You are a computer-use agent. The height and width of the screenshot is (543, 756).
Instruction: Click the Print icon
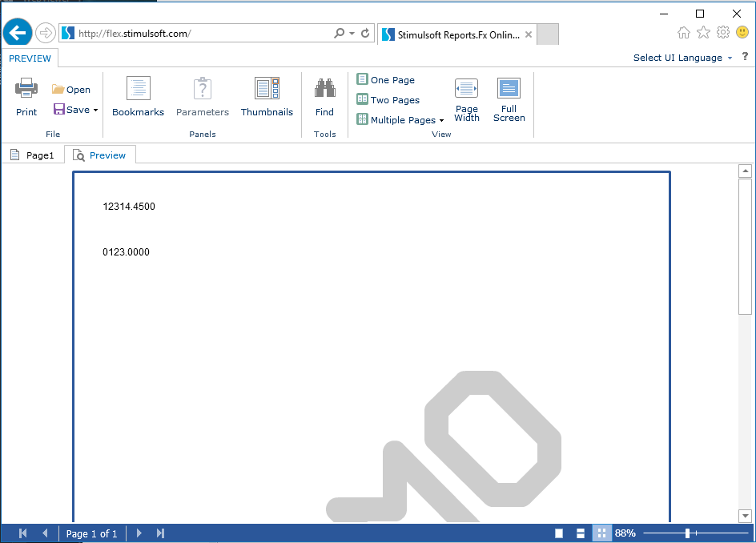pos(26,88)
